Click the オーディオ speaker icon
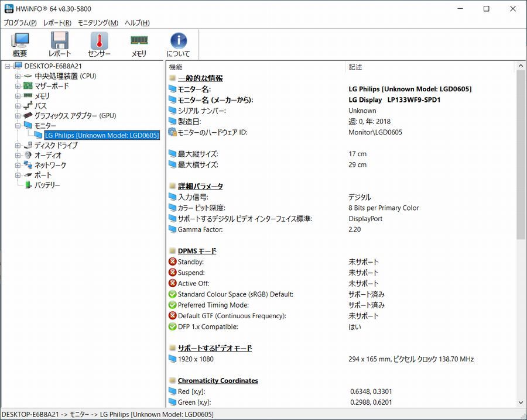The image size is (527, 420). pos(28,155)
